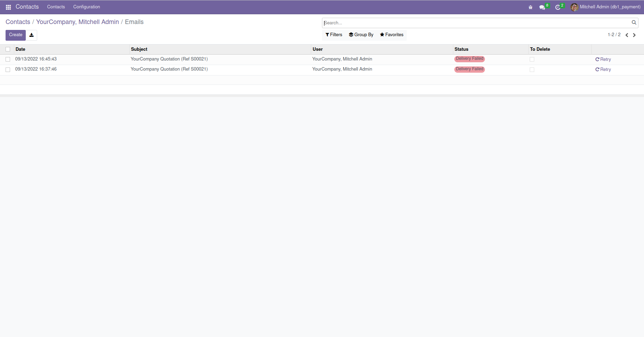Open the Mitchell Admin user menu
The image size is (644, 337).
click(605, 7)
